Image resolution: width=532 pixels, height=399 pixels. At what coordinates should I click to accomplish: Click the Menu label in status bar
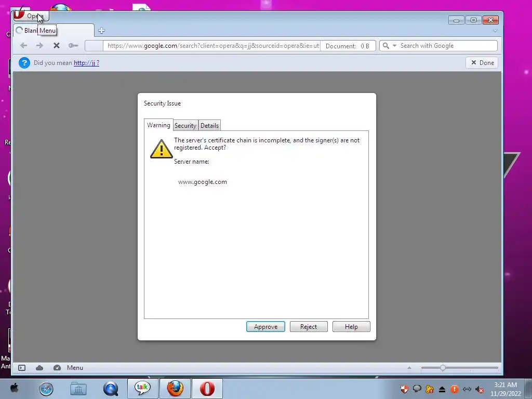tap(75, 368)
